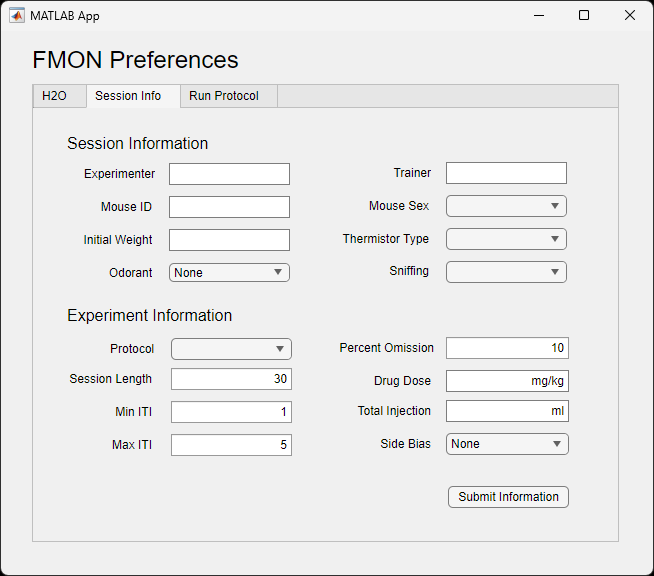This screenshot has width=654, height=576.
Task: Click the Initial Weight field
Action: [229, 240]
